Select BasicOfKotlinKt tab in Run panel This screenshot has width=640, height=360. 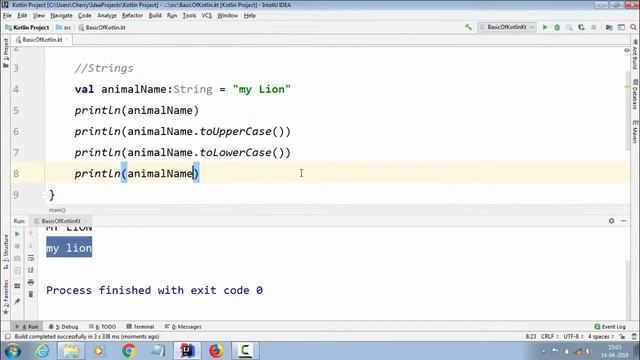pyautogui.click(x=61, y=221)
